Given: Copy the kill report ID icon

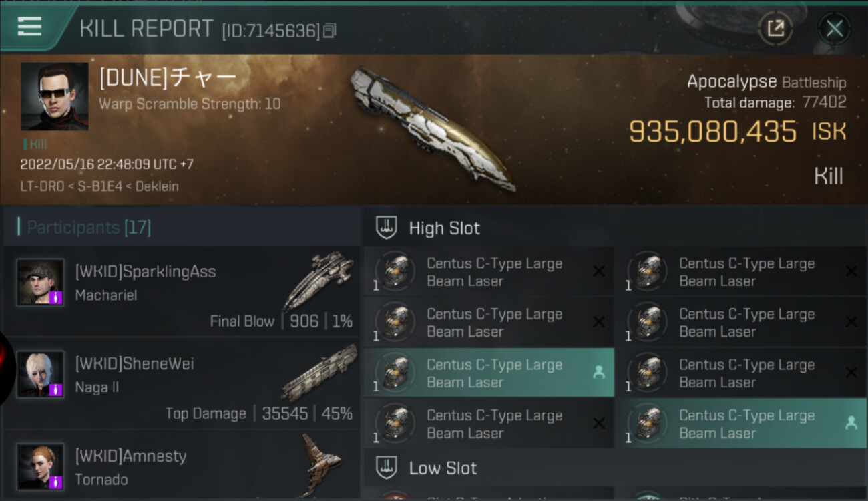Looking at the screenshot, I should coord(329,31).
